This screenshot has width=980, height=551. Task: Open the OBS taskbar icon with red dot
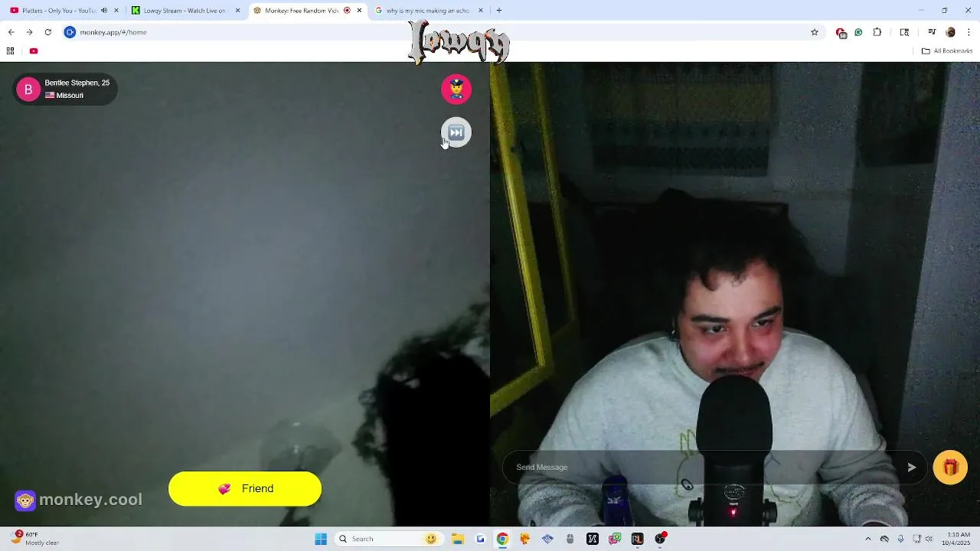pyautogui.click(x=661, y=539)
